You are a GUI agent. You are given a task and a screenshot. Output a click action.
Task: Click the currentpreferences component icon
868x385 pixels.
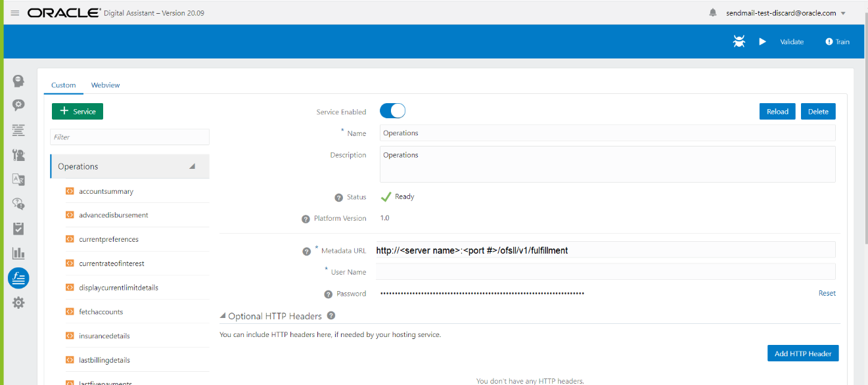click(x=70, y=239)
